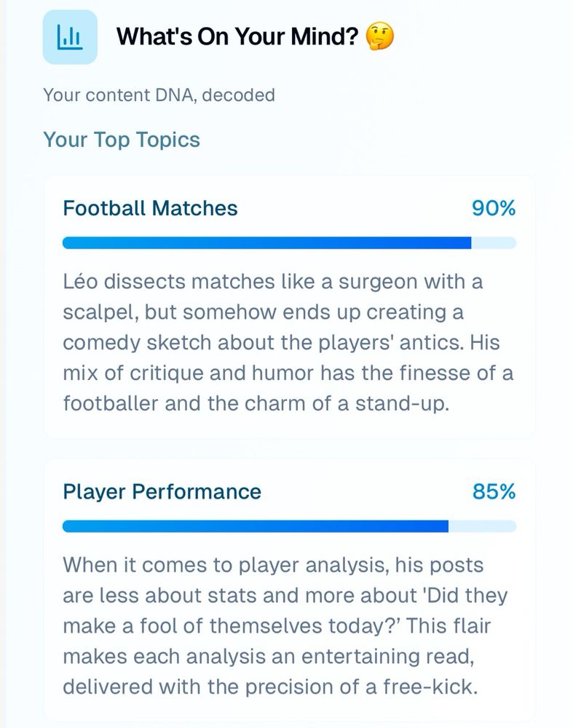Click the bar chart icon

tap(70, 37)
